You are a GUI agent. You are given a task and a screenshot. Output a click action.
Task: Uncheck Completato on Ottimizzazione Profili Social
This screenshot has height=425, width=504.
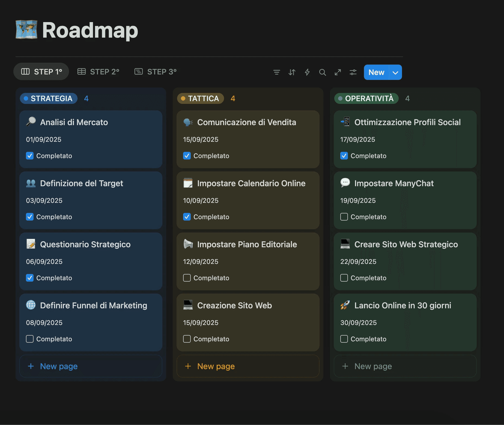(344, 156)
